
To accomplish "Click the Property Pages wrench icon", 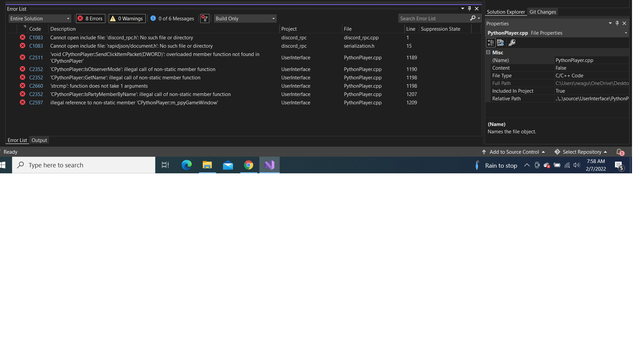I will point(512,43).
